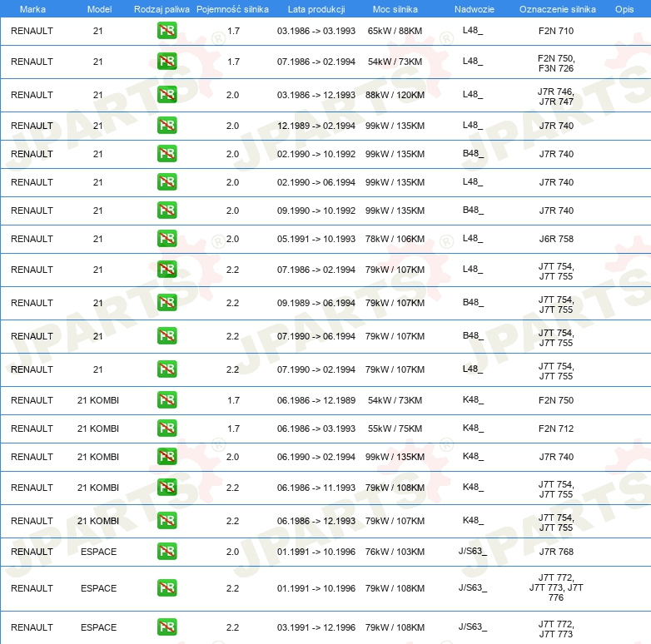Select the Rodzaj paliwa column header
This screenshot has width=651, height=644.
(162, 9)
